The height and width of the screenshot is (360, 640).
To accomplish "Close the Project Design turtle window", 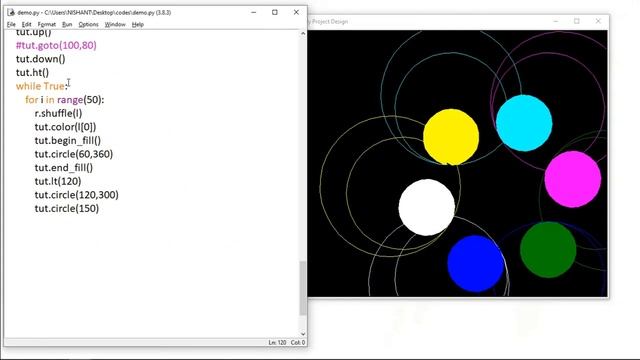I will (598, 21).
